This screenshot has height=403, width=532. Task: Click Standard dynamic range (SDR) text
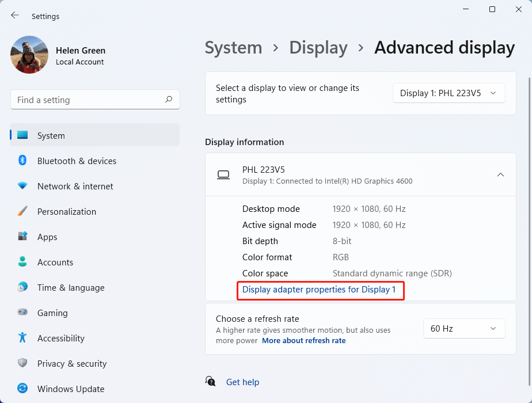point(392,273)
